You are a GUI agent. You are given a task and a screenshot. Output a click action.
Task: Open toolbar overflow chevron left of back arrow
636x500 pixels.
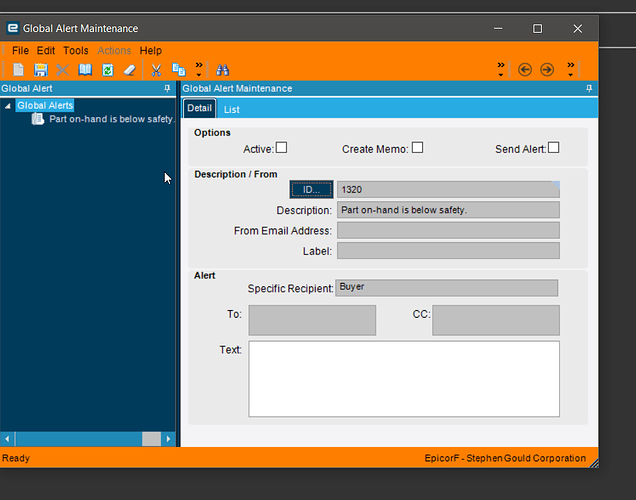pyautogui.click(x=501, y=69)
